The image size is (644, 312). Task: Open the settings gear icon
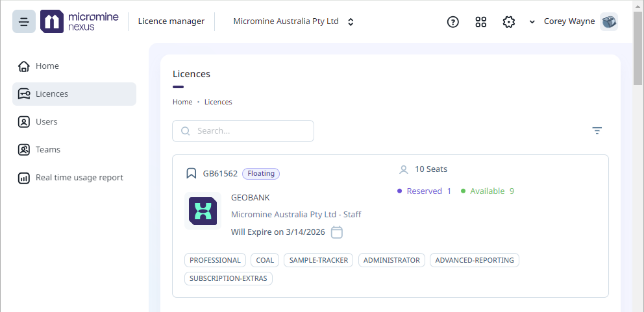coord(508,22)
